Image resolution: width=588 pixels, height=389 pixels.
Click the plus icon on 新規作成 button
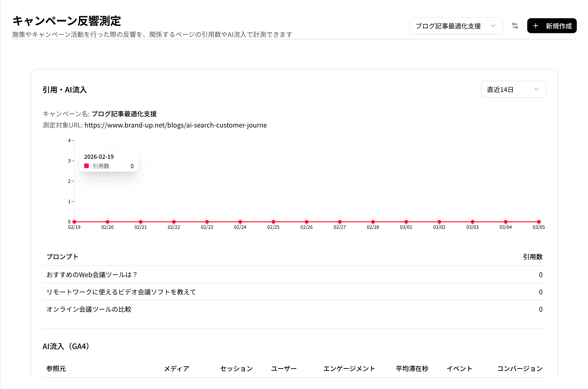(x=536, y=25)
